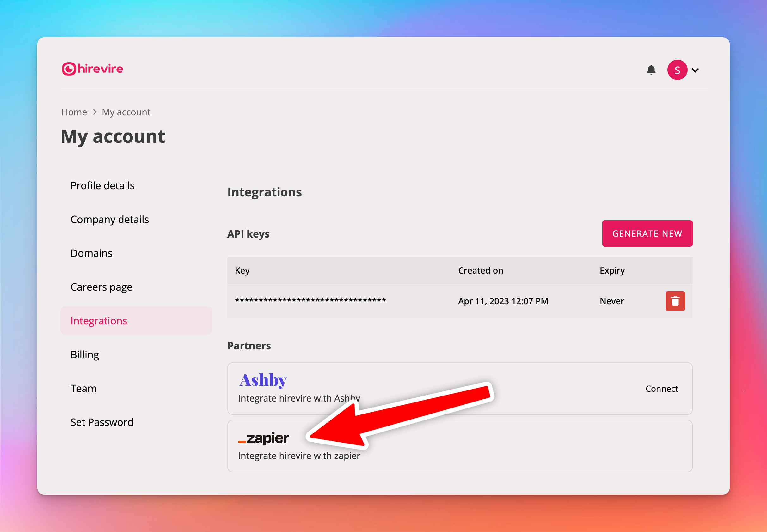
Task: Connect the Ashby integration
Action: pos(662,389)
